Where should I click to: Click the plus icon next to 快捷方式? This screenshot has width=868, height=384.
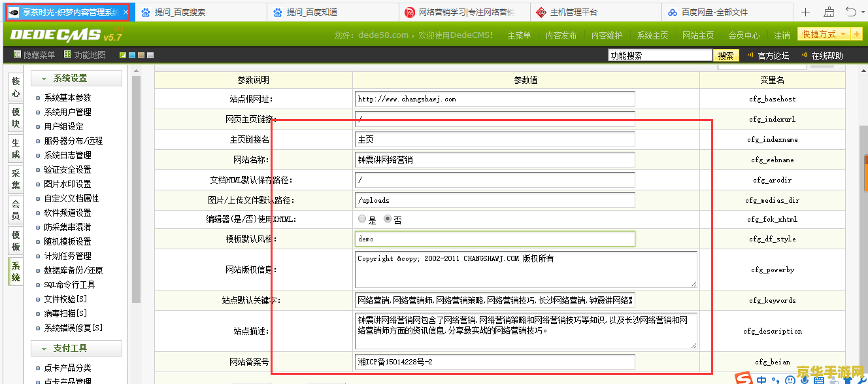click(857, 34)
